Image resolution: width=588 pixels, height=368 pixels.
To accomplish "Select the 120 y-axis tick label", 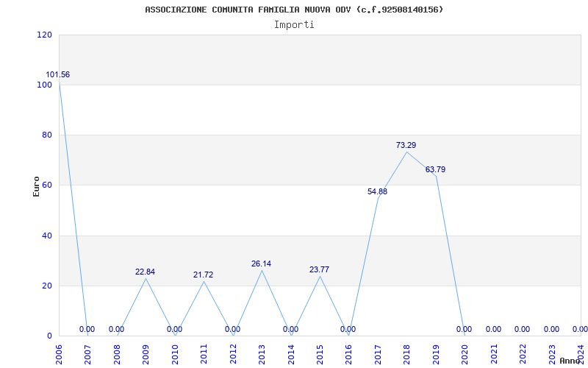I will [x=44, y=35].
